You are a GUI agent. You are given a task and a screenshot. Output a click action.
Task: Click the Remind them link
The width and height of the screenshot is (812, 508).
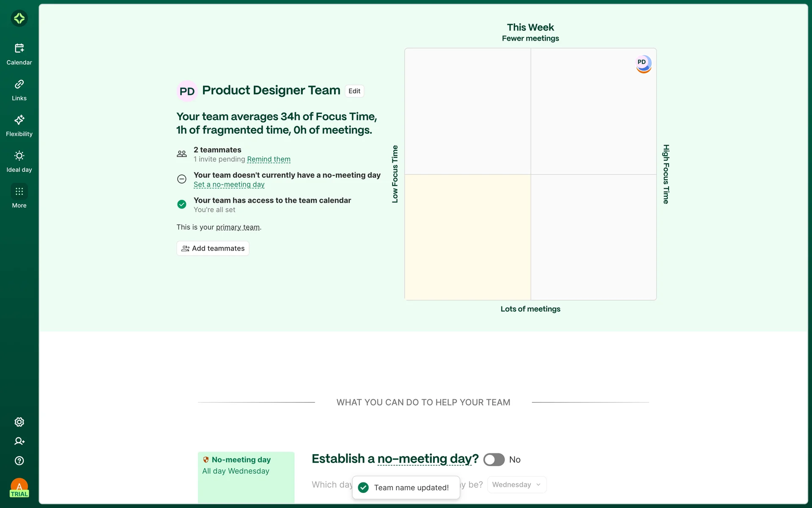(269, 159)
